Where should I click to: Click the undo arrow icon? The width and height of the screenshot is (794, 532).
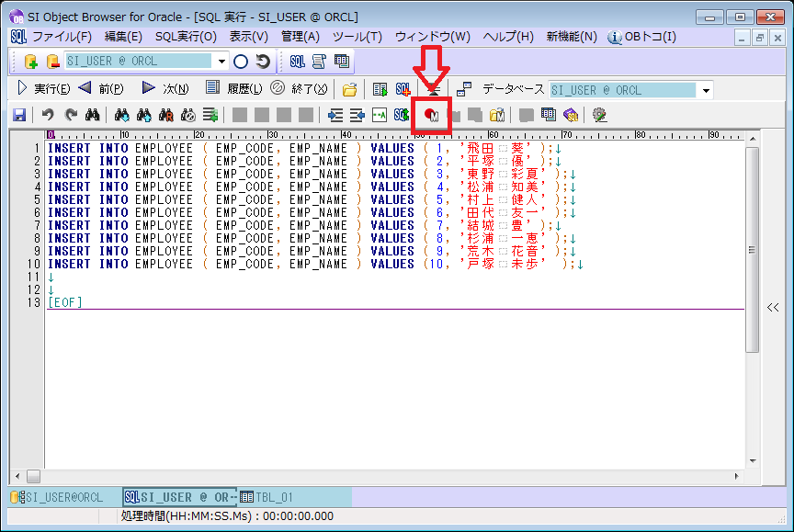coord(48,115)
